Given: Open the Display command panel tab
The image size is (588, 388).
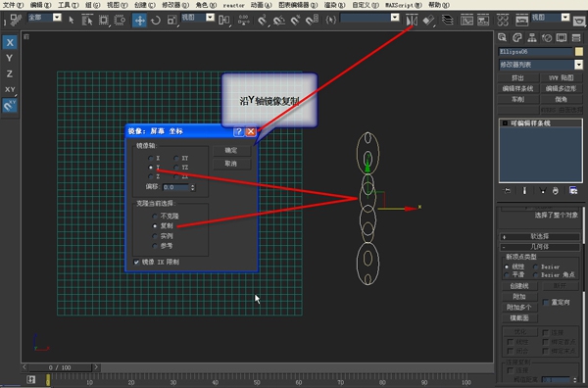Looking at the screenshot, I should pyautogui.click(x=562, y=37).
